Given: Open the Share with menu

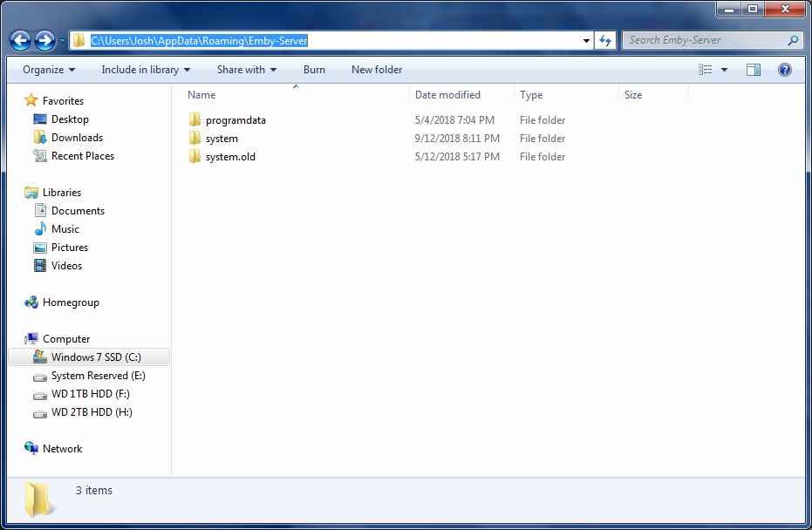Looking at the screenshot, I should click(247, 70).
